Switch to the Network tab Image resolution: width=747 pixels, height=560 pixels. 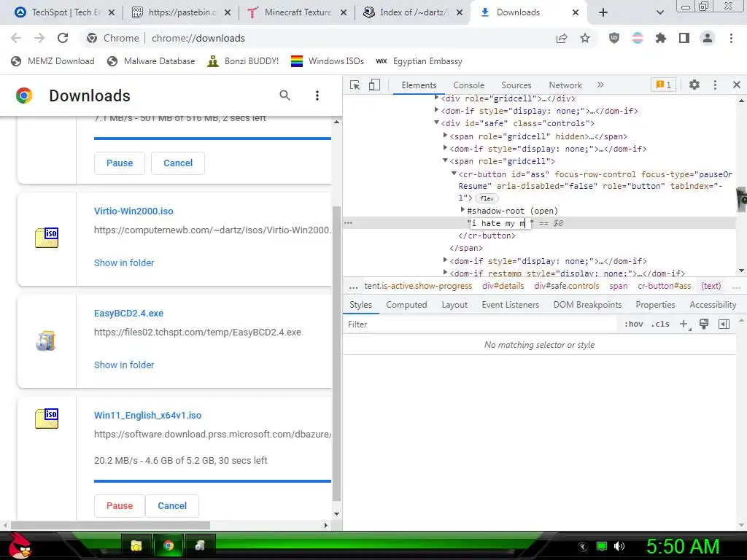pyautogui.click(x=565, y=85)
